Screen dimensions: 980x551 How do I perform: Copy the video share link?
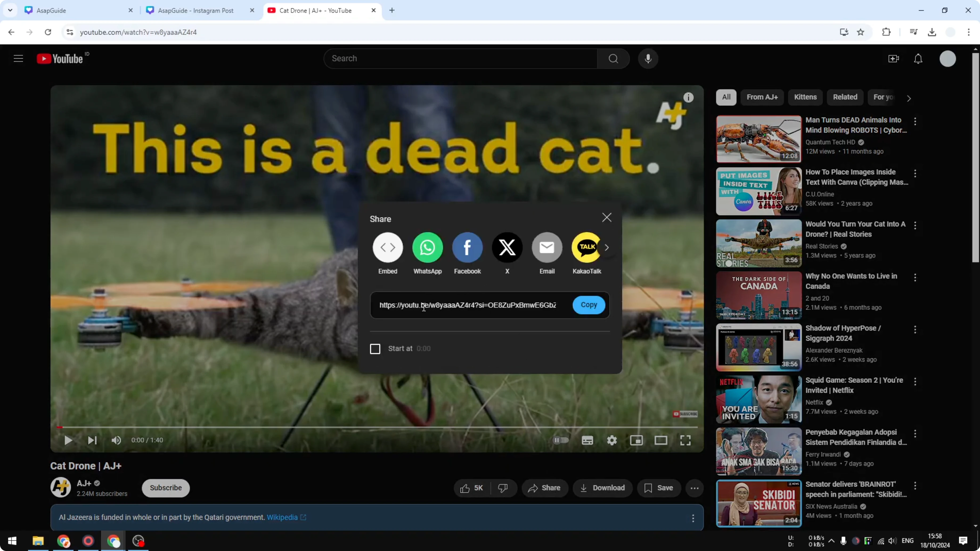(589, 305)
